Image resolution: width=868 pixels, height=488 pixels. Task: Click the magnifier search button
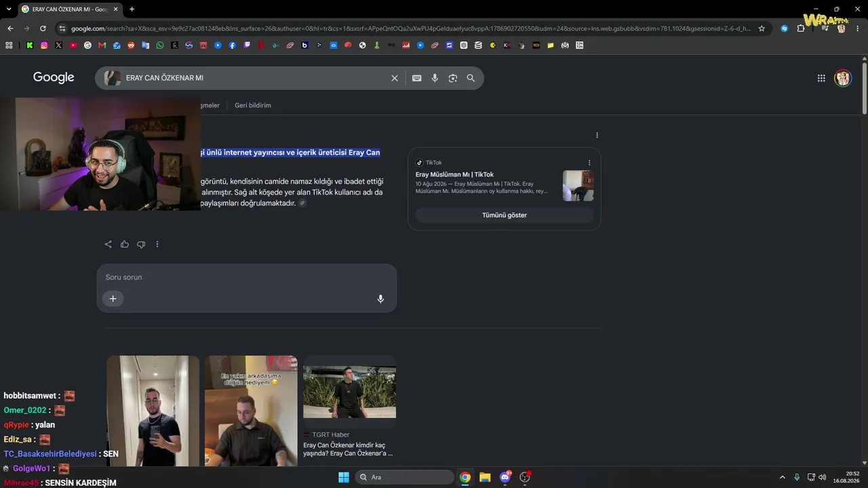471,78
